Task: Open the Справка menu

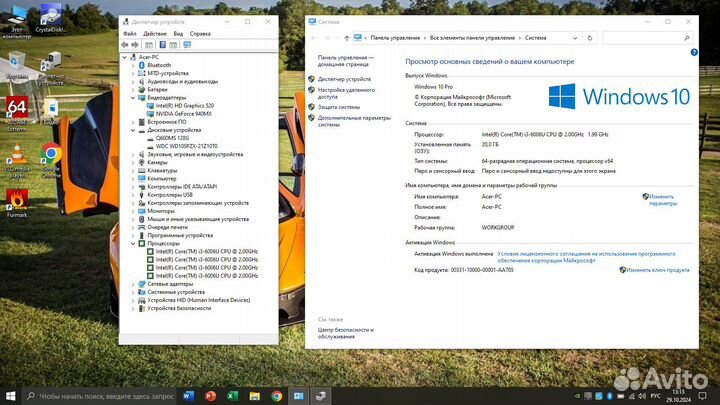Action: 200,34
